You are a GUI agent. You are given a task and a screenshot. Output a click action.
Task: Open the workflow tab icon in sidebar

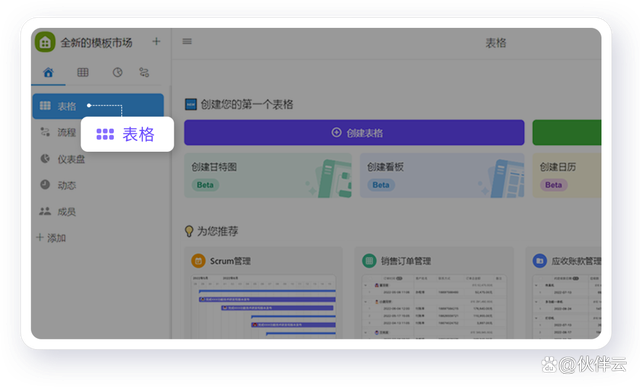[144, 73]
